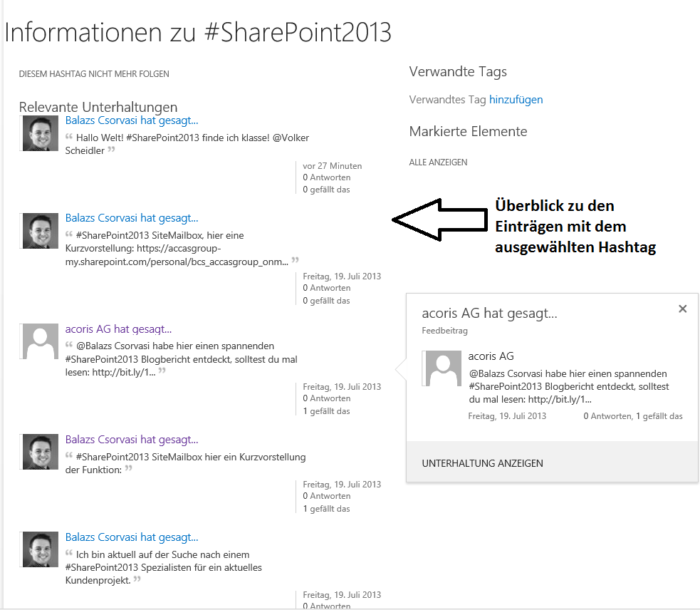700x610 pixels.
Task: Open Balazs Csorvasi's 'Suche nach Spezialisten' post title
Action: click(x=132, y=537)
